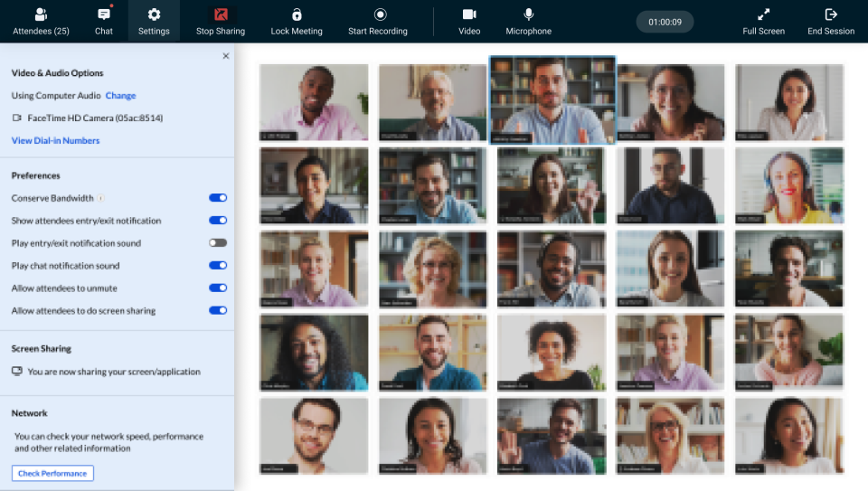Image resolution: width=868 pixels, height=491 pixels.
Task: Start recording the session
Action: 378,22
